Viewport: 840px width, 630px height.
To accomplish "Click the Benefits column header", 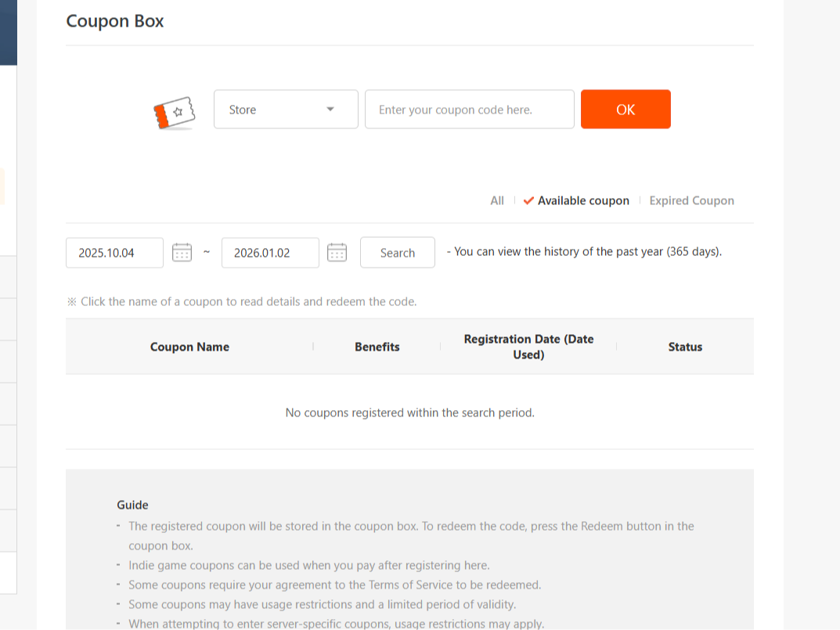I will [377, 347].
